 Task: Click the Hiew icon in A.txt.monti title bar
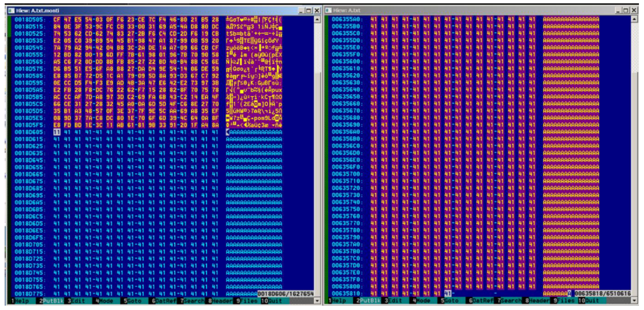point(11,11)
